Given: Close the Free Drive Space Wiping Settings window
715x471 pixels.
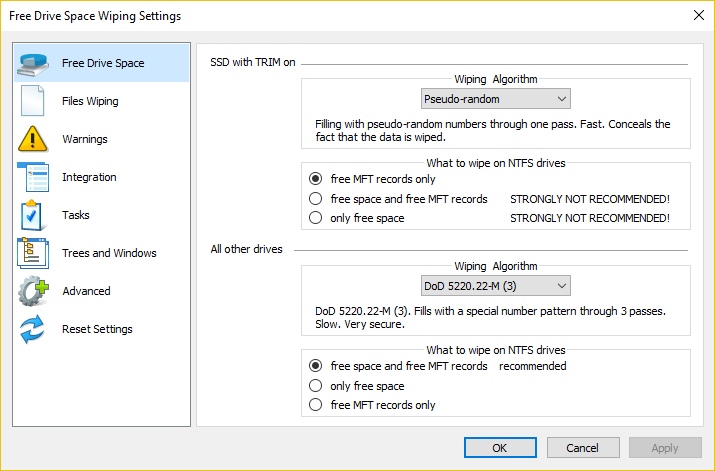Looking at the screenshot, I should tap(699, 16).
